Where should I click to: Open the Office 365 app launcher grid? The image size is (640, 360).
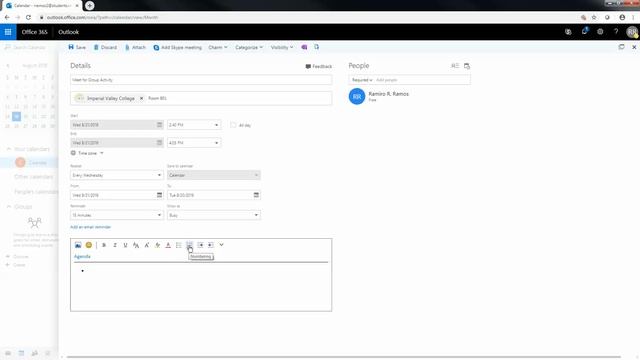[8, 32]
